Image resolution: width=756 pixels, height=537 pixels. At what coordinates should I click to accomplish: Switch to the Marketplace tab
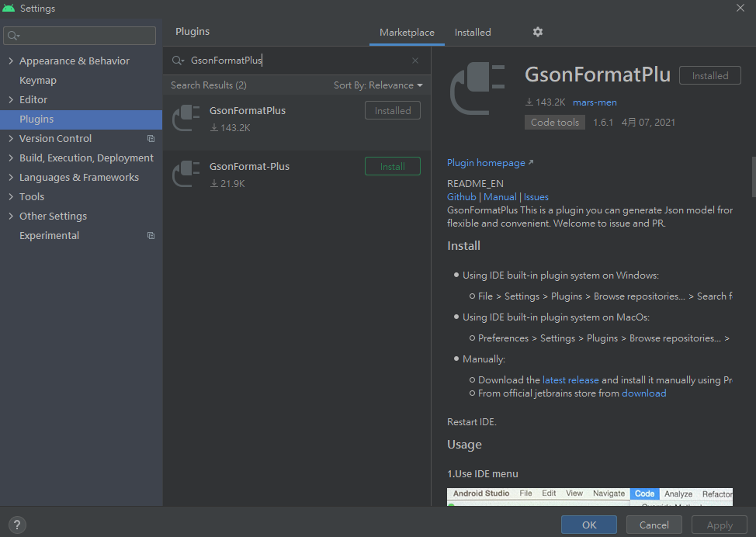click(407, 33)
